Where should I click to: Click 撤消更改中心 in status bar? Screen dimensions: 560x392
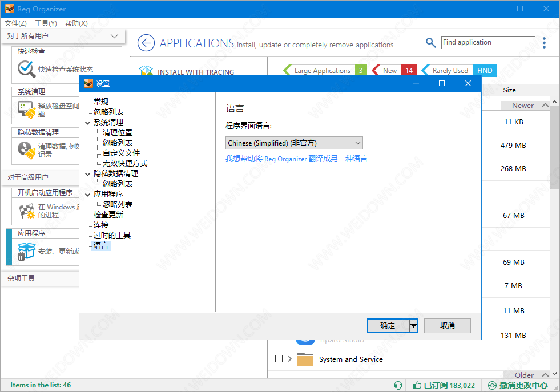click(x=523, y=385)
